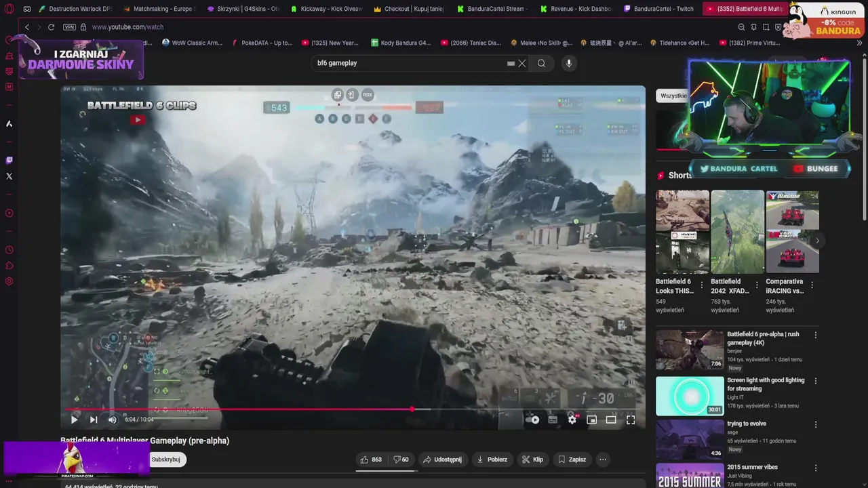Switch to Skrzynki G4Skins tab

(243, 9)
